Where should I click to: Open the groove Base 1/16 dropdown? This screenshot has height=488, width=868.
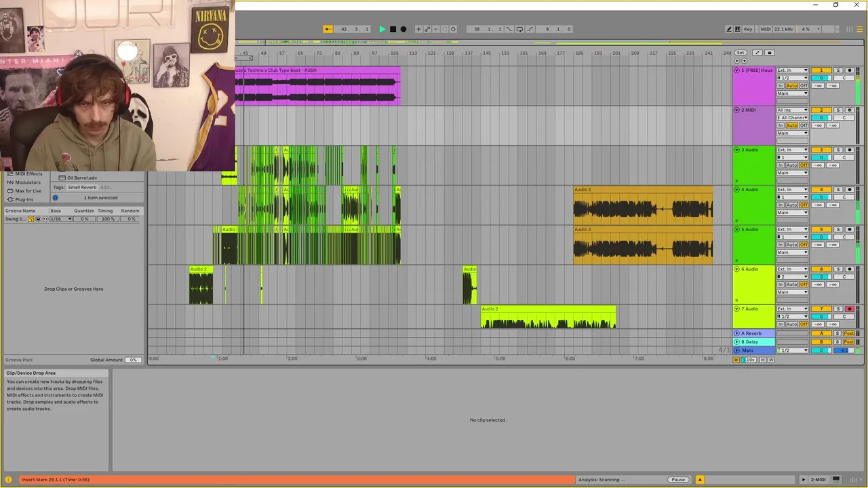(x=60, y=219)
